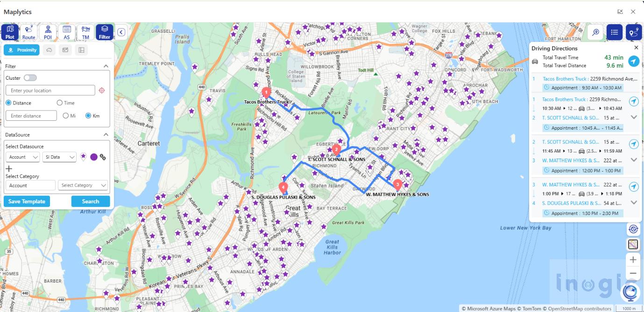Viewport: 644px width, 312px height.
Task: Toggle the Cluster switch
Action: coord(30,78)
